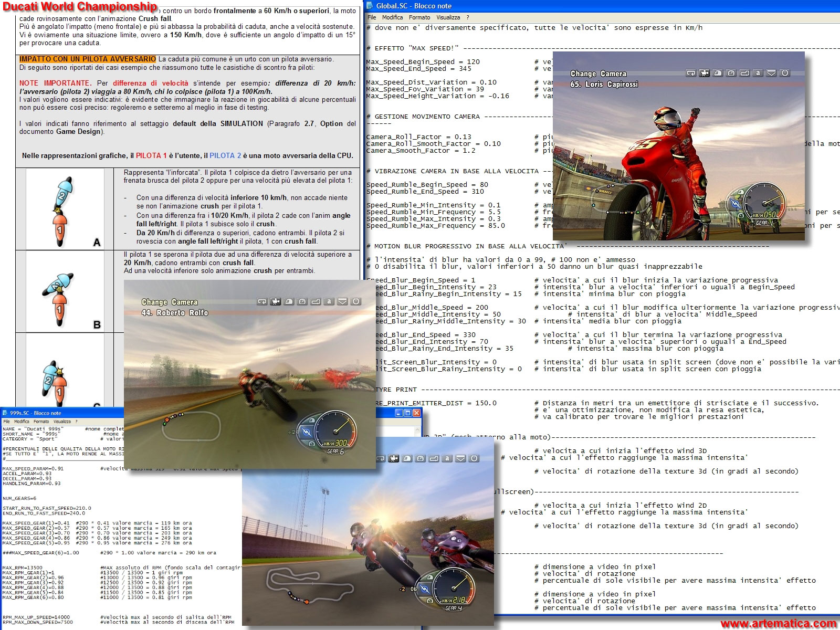Image resolution: width=840 pixels, height=630 pixels.
Task: Click the collision diagram labeled A
Action: [x=64, y=210]
